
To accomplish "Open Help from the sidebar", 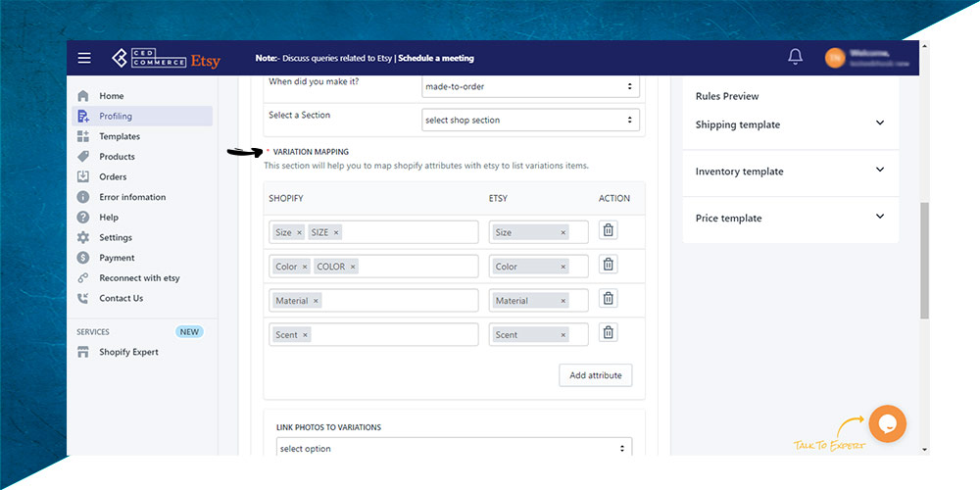I will coord(109,218).
